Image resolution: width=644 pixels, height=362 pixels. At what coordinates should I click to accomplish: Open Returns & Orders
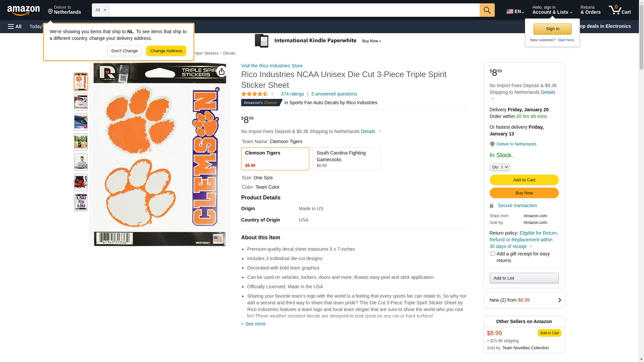click(x=590, y=10)
